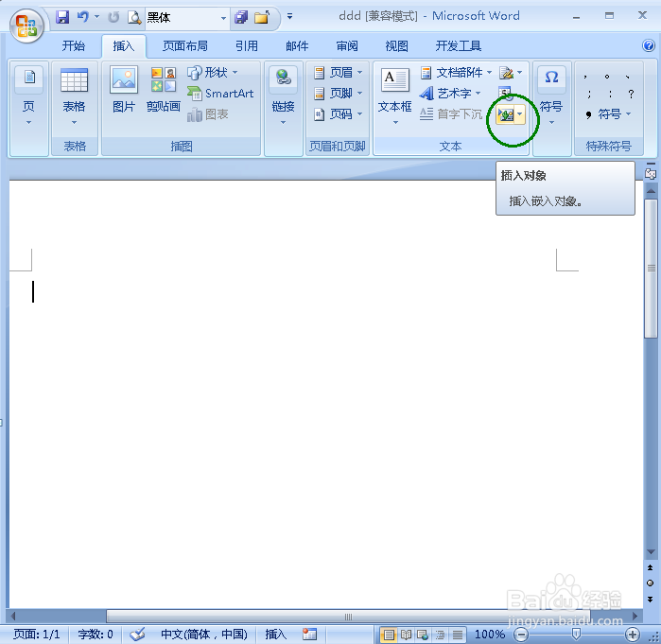Click the horizontal scrollbar thumb

coord(348,617)
